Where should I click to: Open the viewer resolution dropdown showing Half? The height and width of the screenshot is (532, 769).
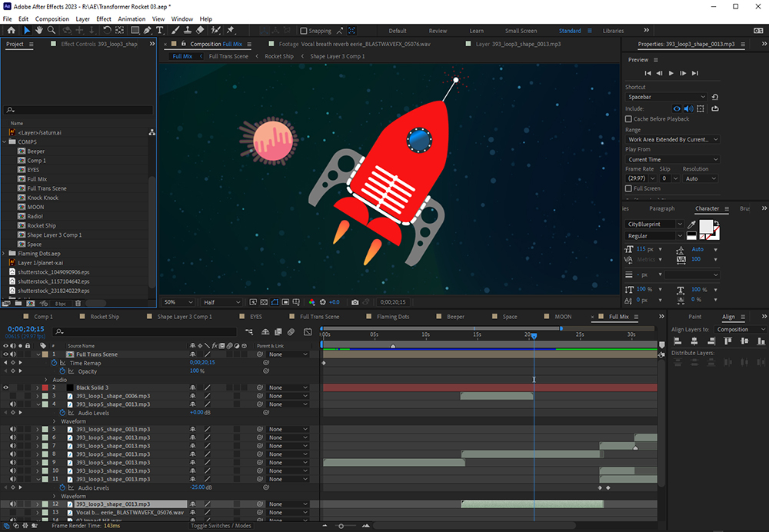[x=219, y=302]
